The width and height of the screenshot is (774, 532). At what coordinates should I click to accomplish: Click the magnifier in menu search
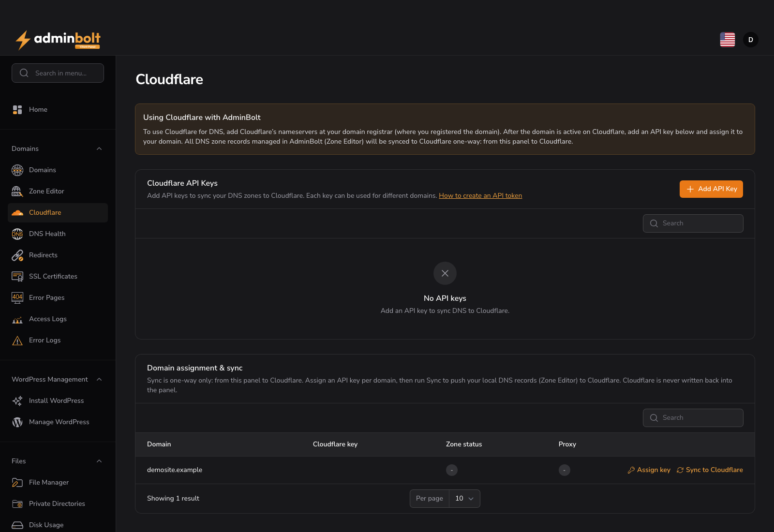click(24, 73)
